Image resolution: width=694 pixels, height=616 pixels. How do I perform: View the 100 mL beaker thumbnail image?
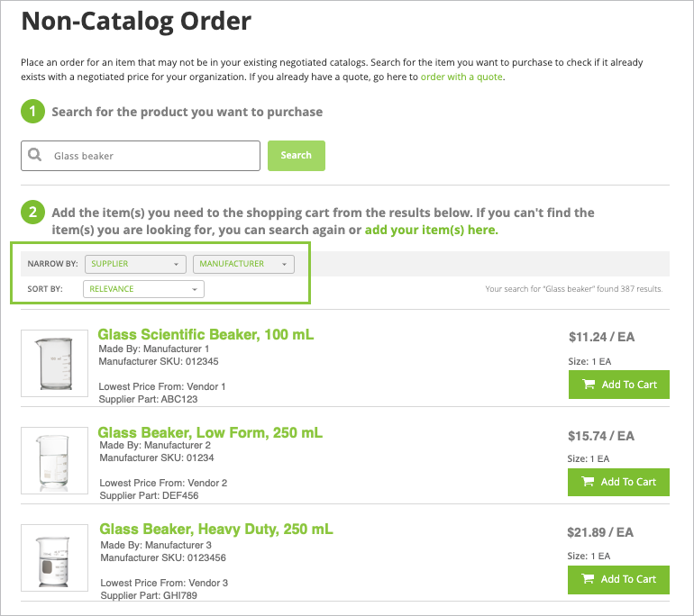(x=54, y=363)
